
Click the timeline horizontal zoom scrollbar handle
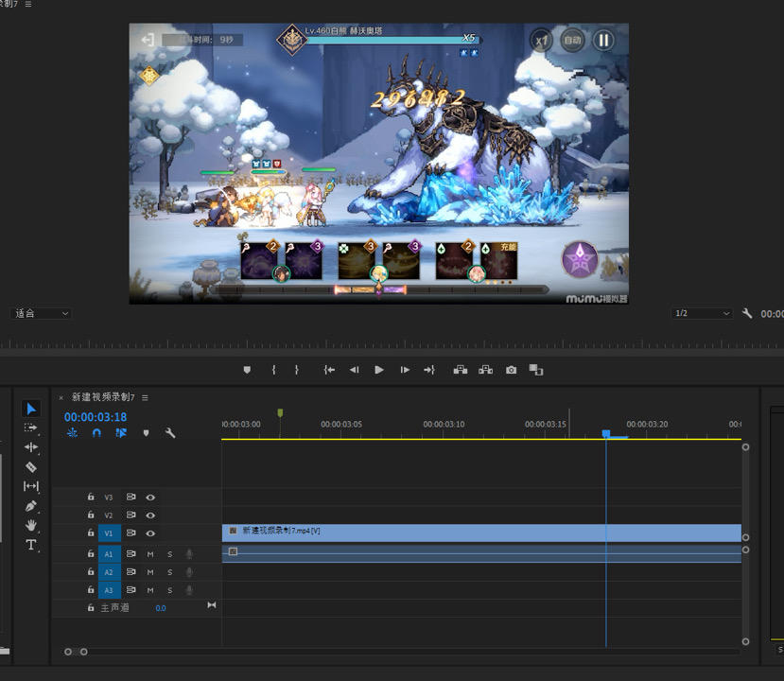[x=76, y=652]
